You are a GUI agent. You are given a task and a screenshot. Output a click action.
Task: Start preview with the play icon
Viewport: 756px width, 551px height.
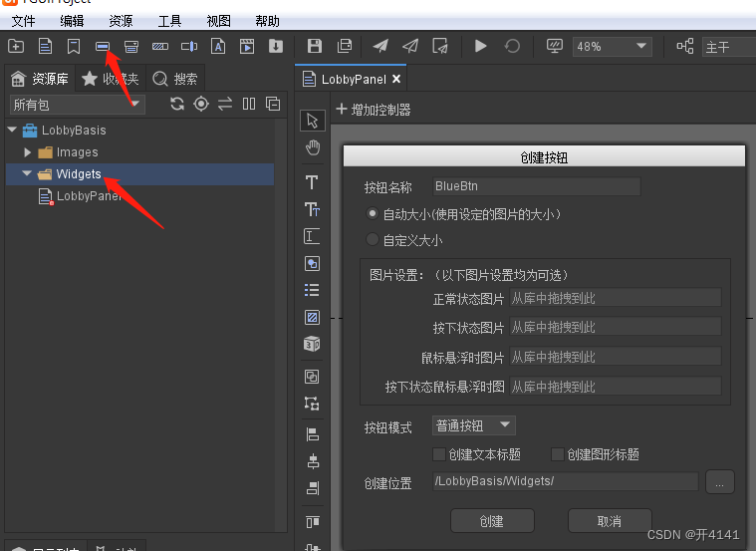[x=480, y=46]
